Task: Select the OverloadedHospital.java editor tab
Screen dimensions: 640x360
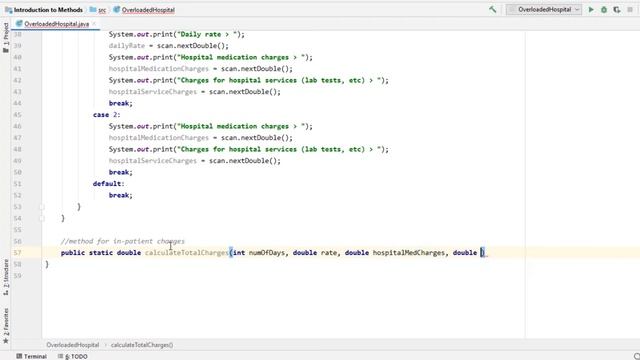Action: pyautogui.click(x=56, y=24)
